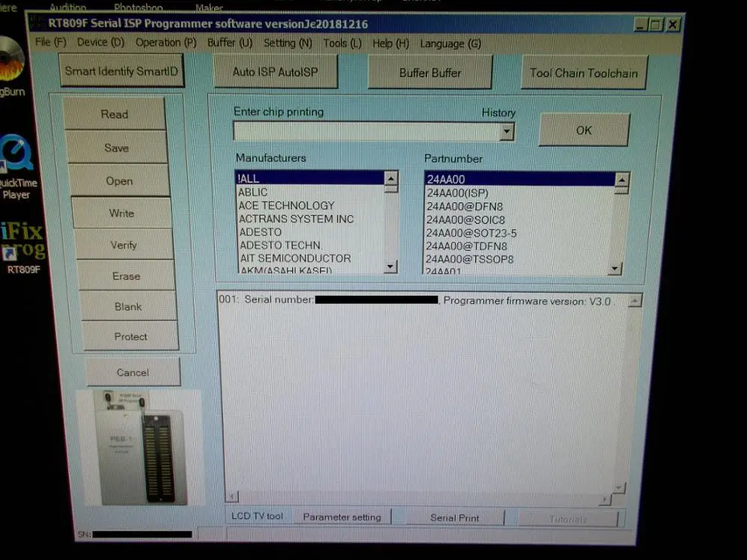Select 24AA00(ISP) part number

520,193
